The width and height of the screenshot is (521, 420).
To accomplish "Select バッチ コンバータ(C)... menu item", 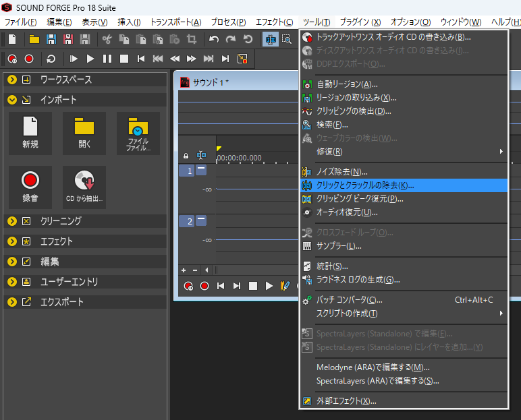I will 404,300.
